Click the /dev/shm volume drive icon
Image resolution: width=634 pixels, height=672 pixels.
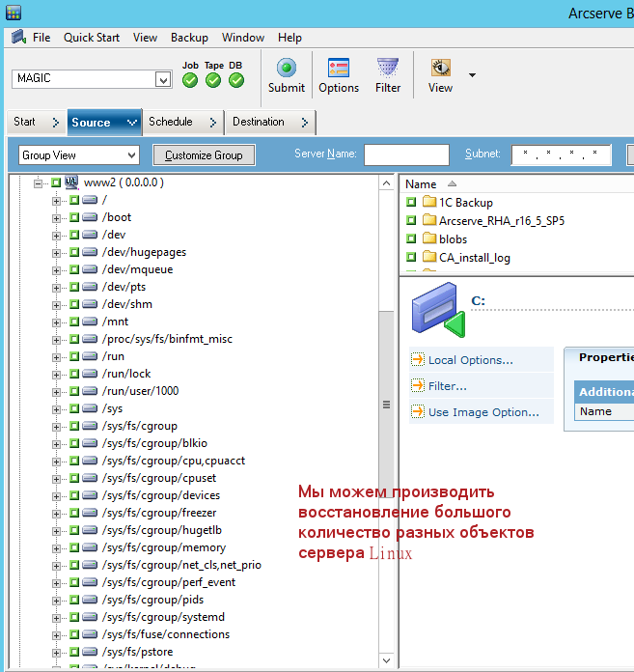click(x=90, y=304)
